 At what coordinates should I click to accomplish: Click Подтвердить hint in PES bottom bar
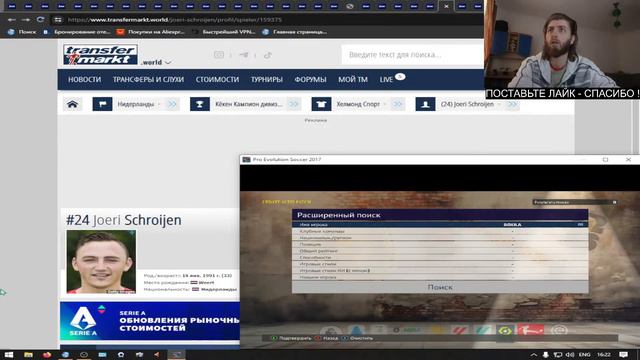point(291,338)
